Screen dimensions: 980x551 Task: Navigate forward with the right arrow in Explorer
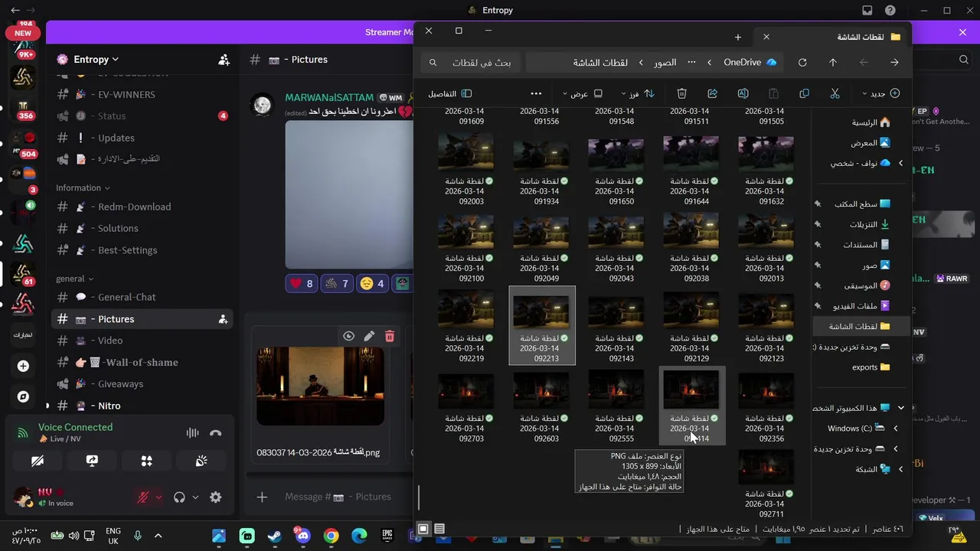click(894, 62)
